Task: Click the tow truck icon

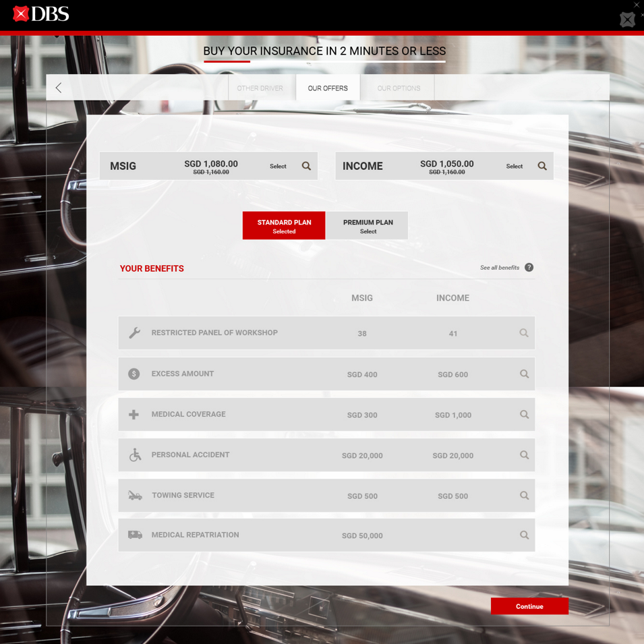Action: tap(135, 496)
